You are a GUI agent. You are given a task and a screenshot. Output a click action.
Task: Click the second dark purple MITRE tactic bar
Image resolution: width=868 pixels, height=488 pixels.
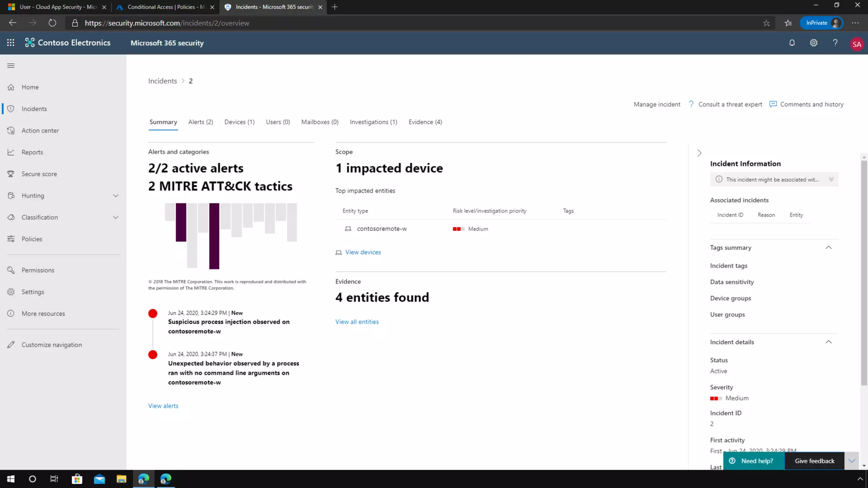click(214, 236)
